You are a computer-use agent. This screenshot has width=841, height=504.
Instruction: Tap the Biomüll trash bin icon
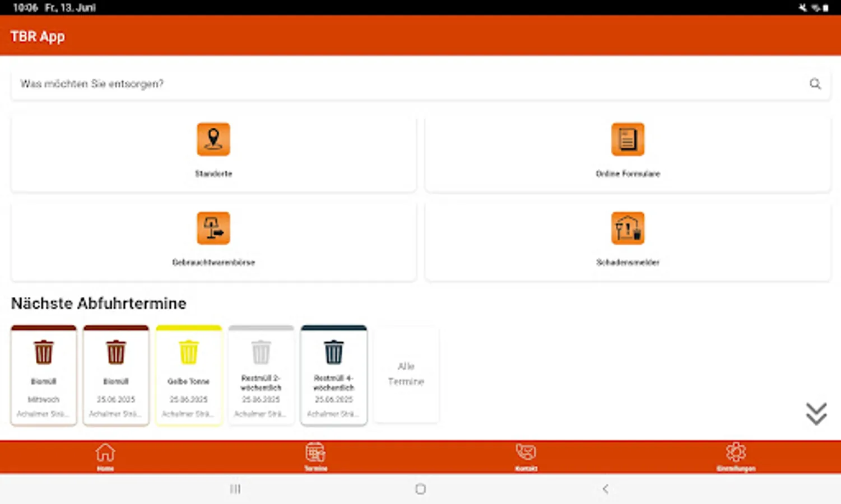(43, 351)
